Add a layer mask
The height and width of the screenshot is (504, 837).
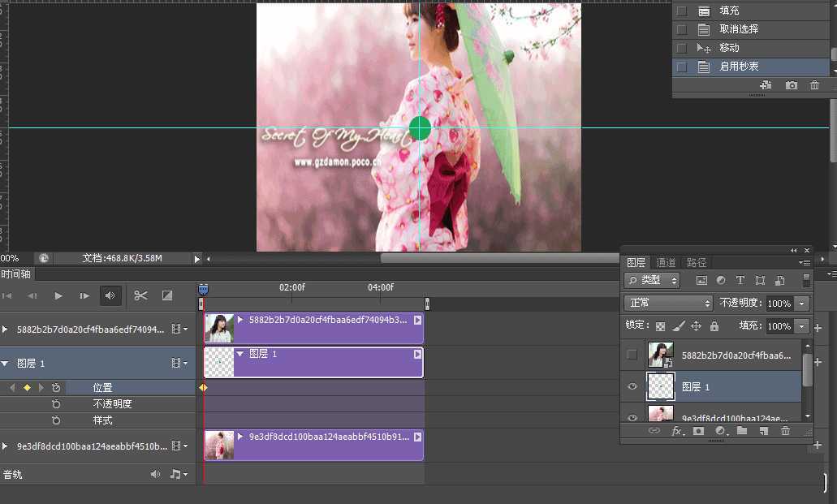pos(698,430)
